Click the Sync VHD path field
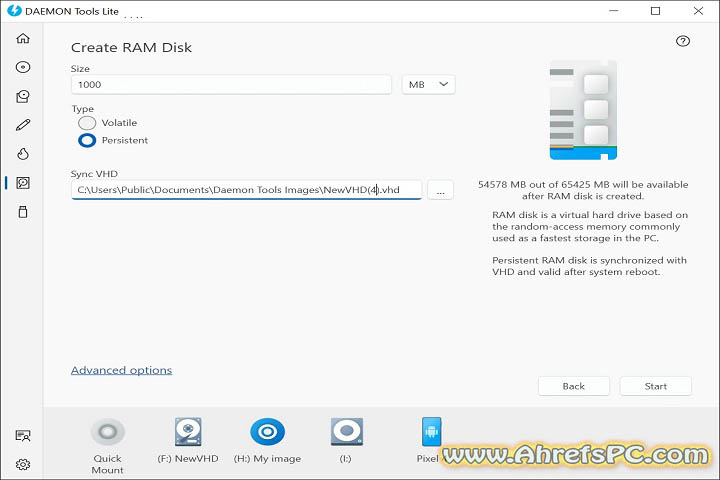Screen dimensions: 720x480 click(x=247, y=190)
